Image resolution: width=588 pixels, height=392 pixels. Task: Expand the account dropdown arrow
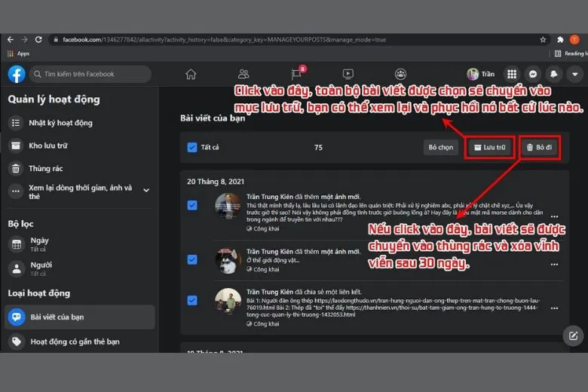coord(575,74)
